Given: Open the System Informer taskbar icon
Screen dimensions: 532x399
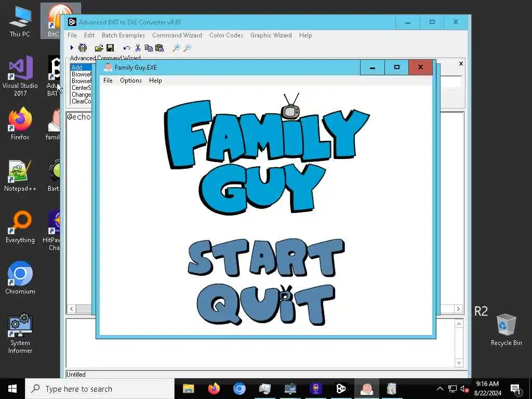Looking at the screenshot, I should (x=290, y=389).
